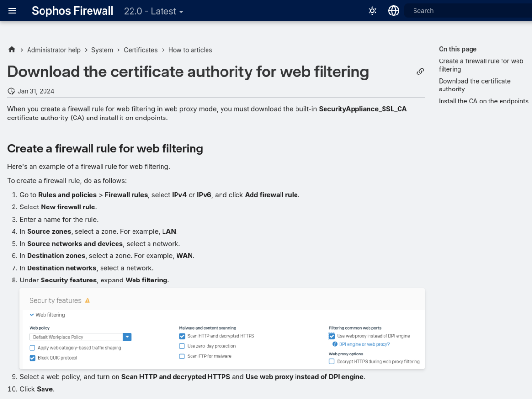The height and width of the screenshot is (399, 532).
Task: Toggle Scan HTTP and decrypted HTTPS
Action: click(182, 336)
